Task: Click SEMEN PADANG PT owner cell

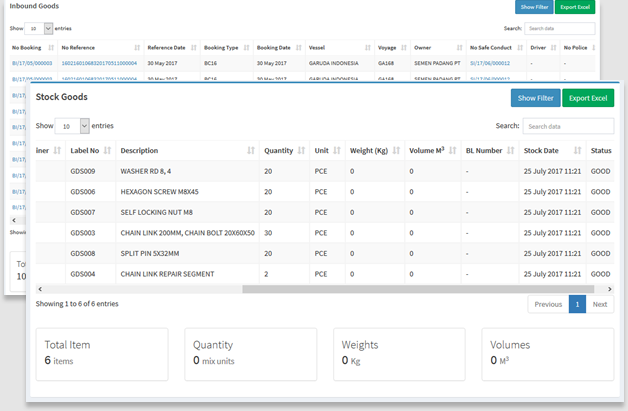Action: 437,63
